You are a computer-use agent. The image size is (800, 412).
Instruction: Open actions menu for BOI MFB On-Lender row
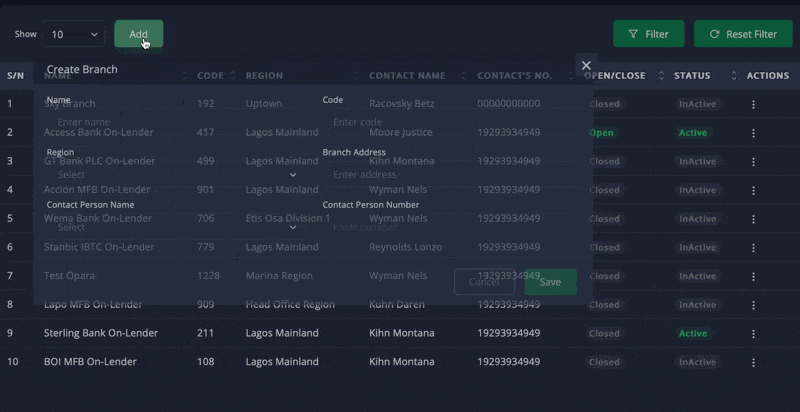(754, 362)
